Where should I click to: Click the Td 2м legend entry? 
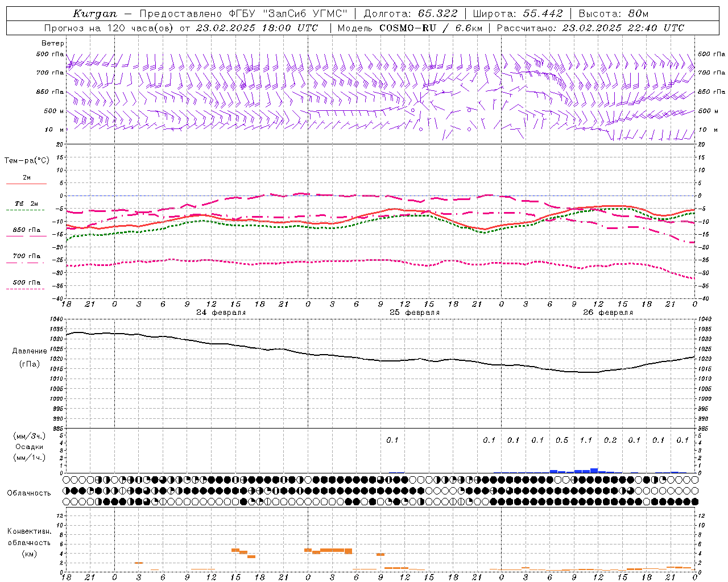click(27, 203)
